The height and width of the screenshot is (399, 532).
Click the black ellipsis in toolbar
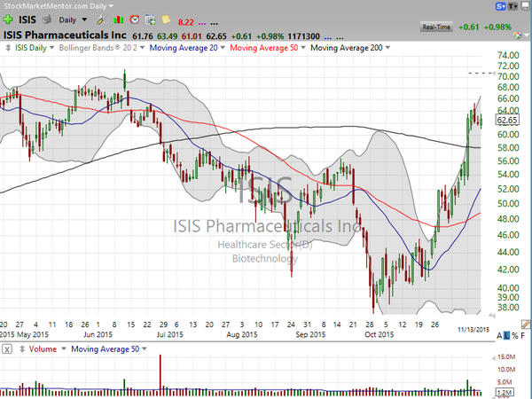[214, 24]
